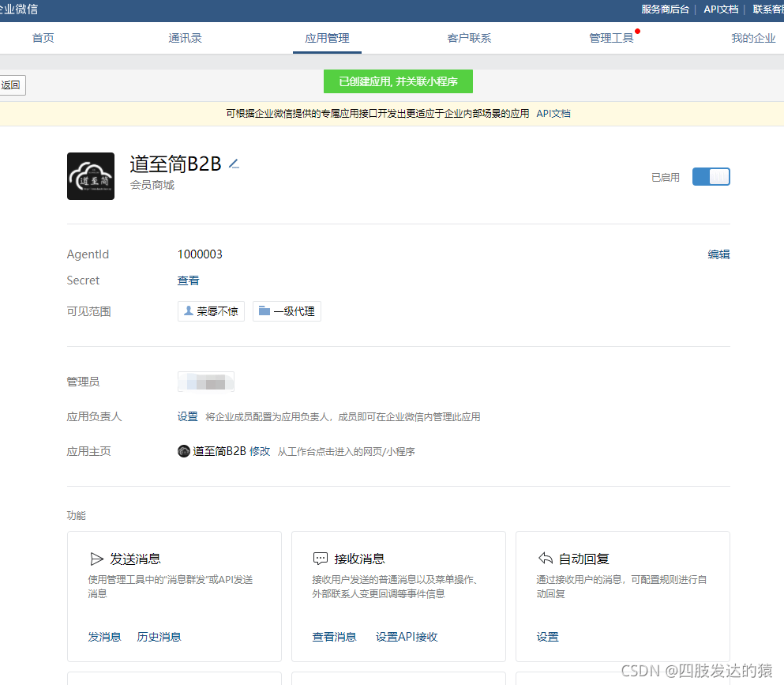The height and width of the screenshot is (685, 784).
Task: Click the 发送消息 paper plane icon
Action: coord(96,559)
